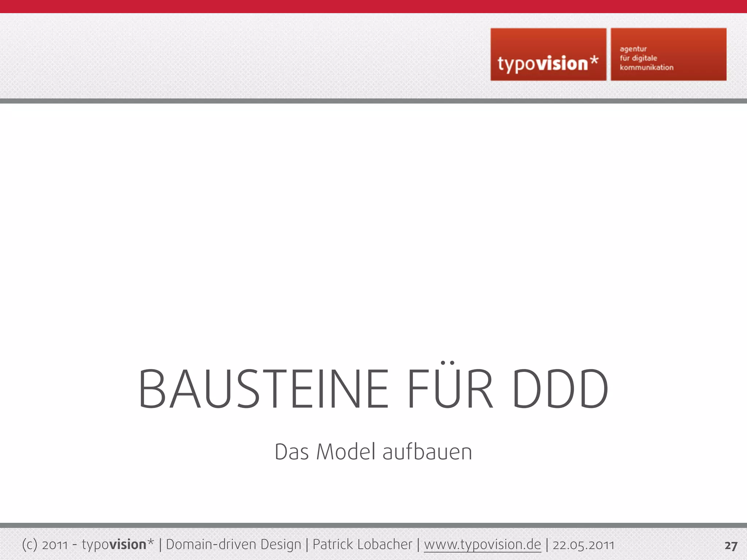Click the footer date 22.05.2011
The image size is (747, 560).
point(584,545)
